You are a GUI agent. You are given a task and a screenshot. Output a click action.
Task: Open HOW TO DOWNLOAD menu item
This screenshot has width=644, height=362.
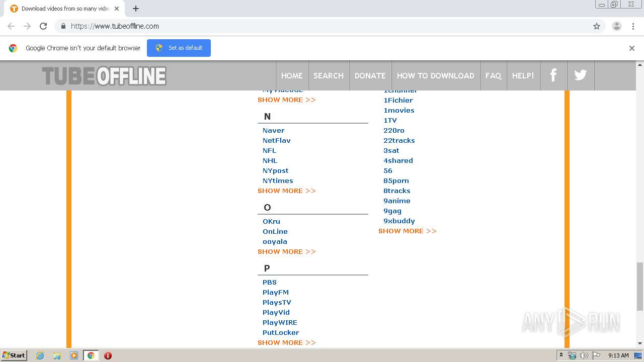436,75
